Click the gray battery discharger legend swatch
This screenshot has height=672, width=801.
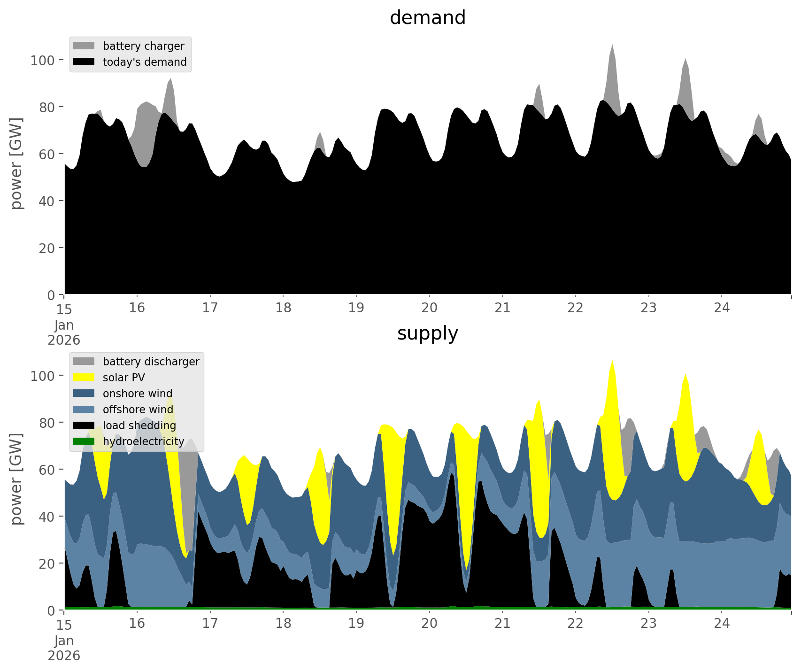click(x=84, y=362)
